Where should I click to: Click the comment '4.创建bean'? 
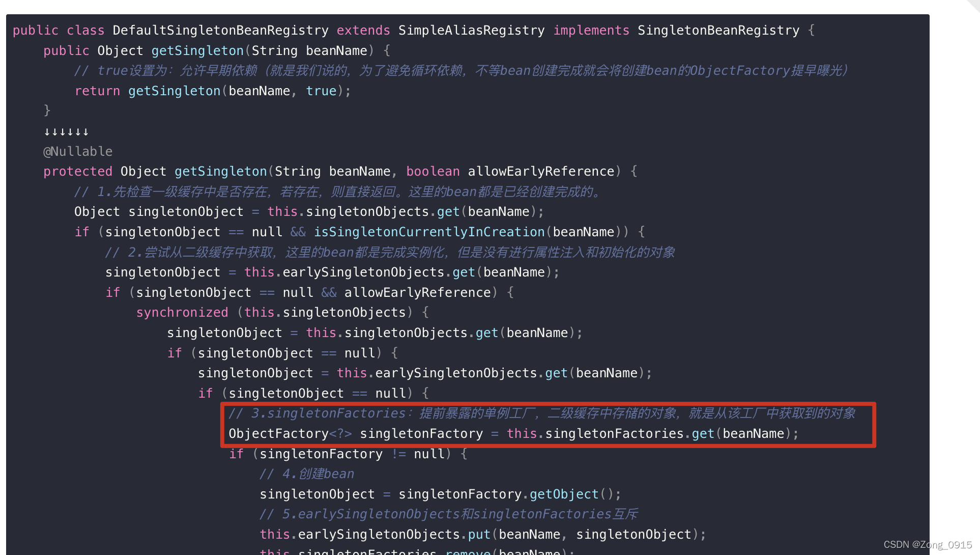point(306,474)
